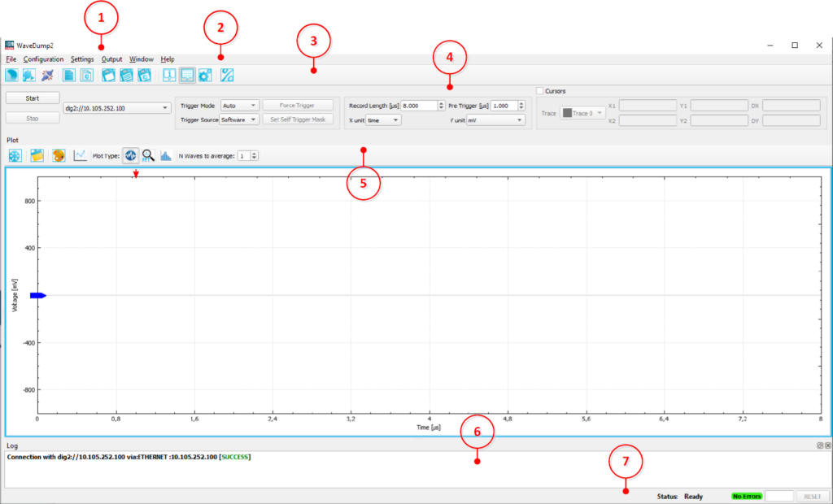Click the Ready status text
The height and width of the screenshot is (504, 833).
coord(693,497)
